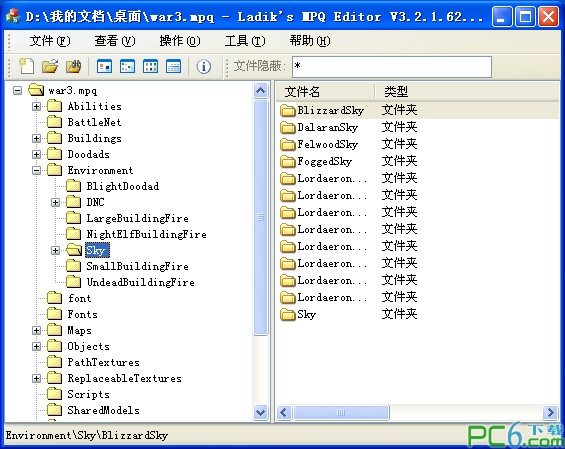Expand the ReplaceableTextures folder node
This screenshot has height=449, width=565.
[x=36, y=378]
